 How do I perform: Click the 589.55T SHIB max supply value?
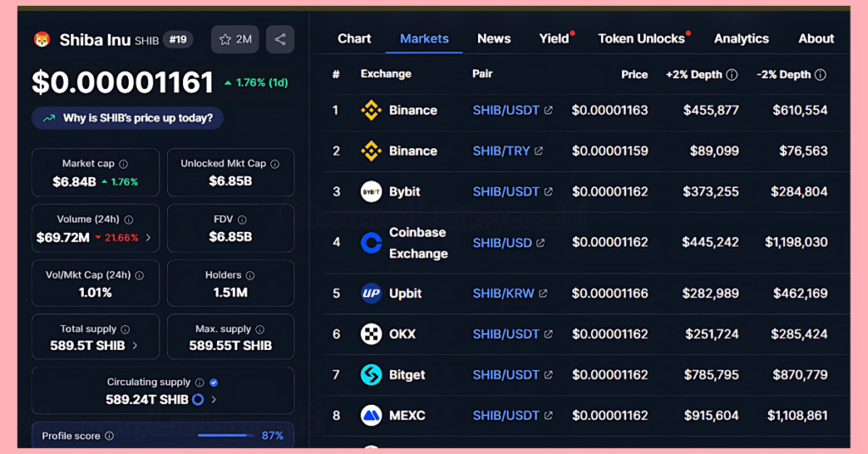pyautogui.click(x=231, y=346)
